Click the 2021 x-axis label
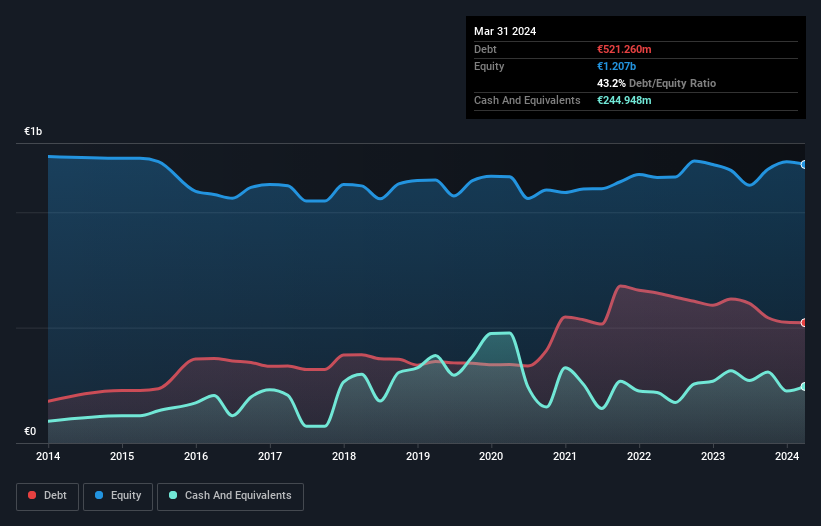The width and height of the screenshot is (821, 526). pyautogui.click(x=565, y=456)
